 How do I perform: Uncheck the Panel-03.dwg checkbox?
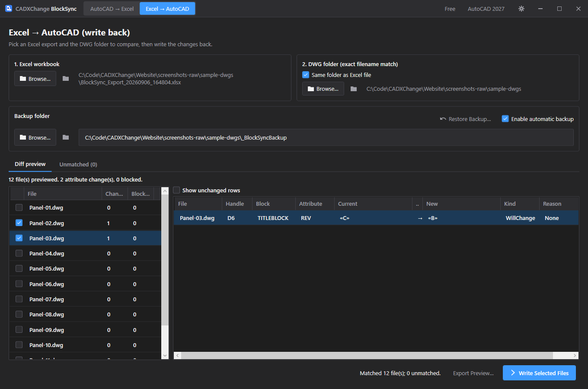[19, 238]
